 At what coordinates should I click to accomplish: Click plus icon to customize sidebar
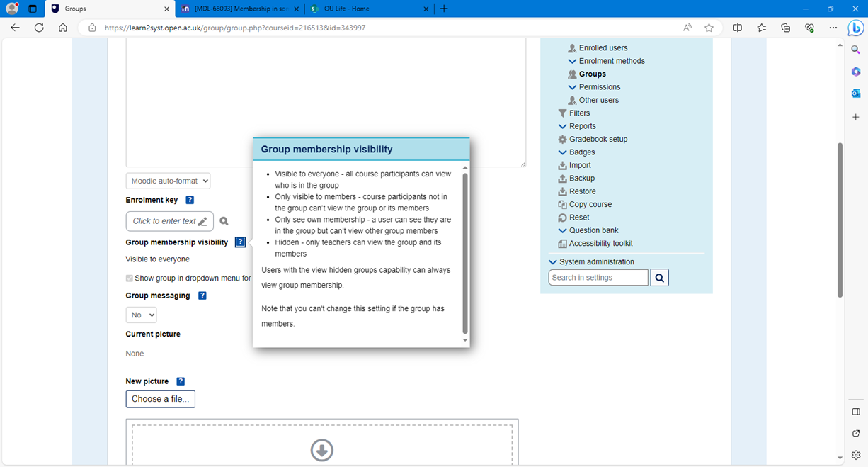tap(856, 117)
